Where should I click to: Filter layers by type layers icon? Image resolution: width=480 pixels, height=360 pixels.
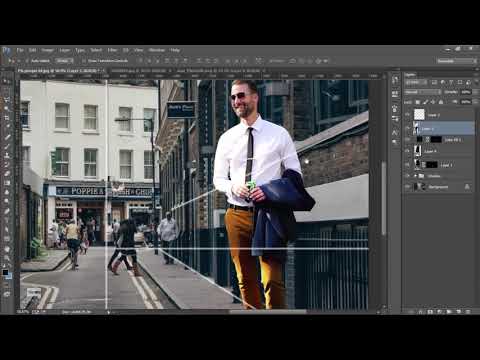tap(451, 82)
